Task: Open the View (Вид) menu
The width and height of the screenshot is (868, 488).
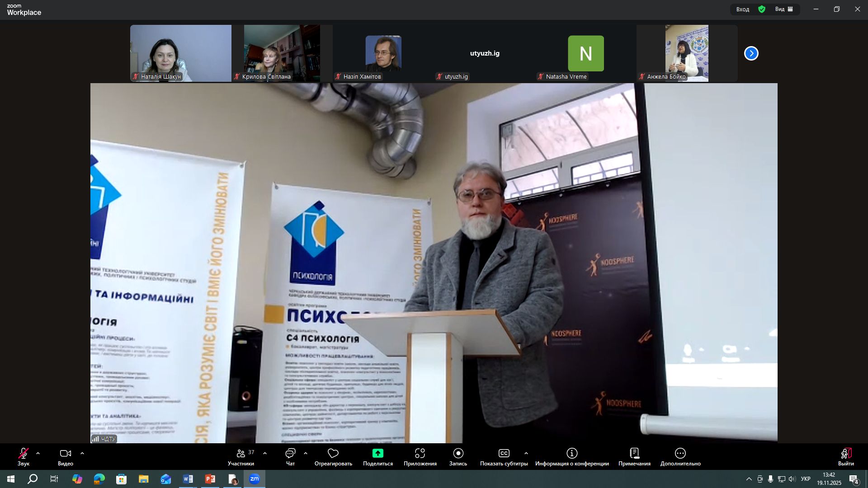Action: click(x=784, y=9)
